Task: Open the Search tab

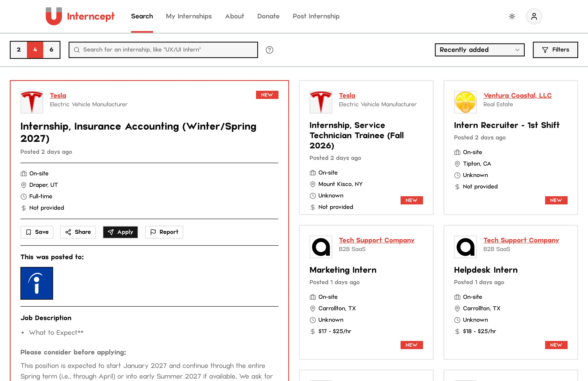Action: pyautogui.click(x=142, y=16)
